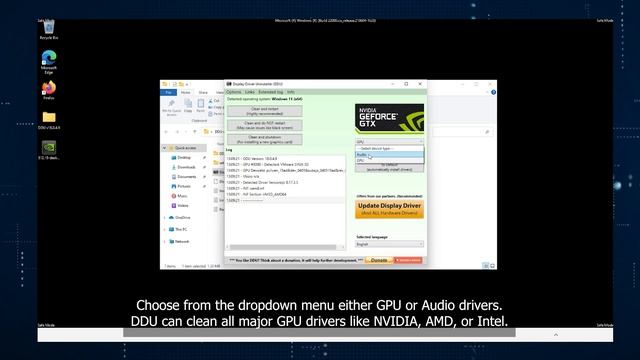640x360 pixels.
Task: Open the device type dropdown in DDU
Action: 389,142
